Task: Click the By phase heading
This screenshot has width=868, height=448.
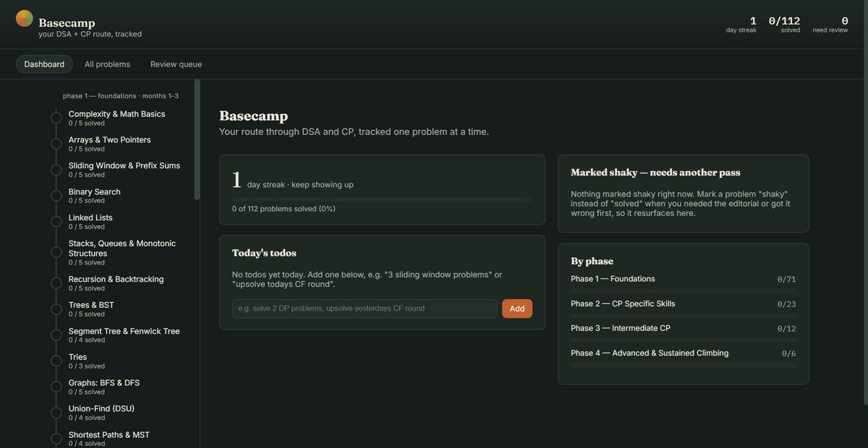Action: coord(592,262)
